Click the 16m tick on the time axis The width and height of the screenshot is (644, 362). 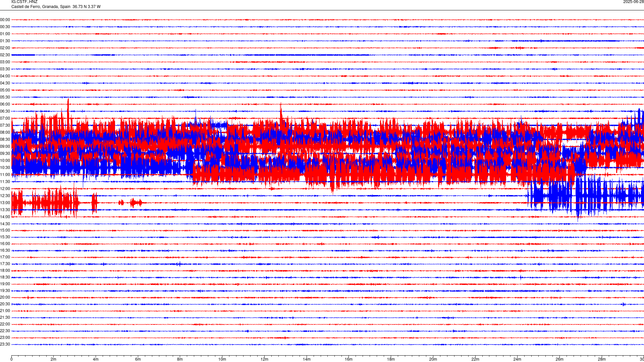[x=349, y=359]
